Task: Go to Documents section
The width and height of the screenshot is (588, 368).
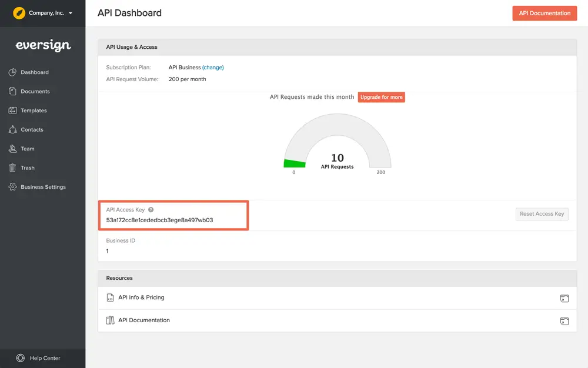Action: pyautogui.click(x=35, y=92)
